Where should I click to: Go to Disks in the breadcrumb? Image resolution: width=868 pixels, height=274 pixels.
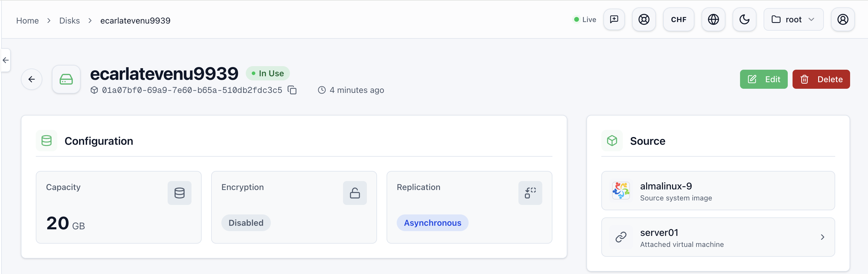pyautogui.click(x=69, y=21)
